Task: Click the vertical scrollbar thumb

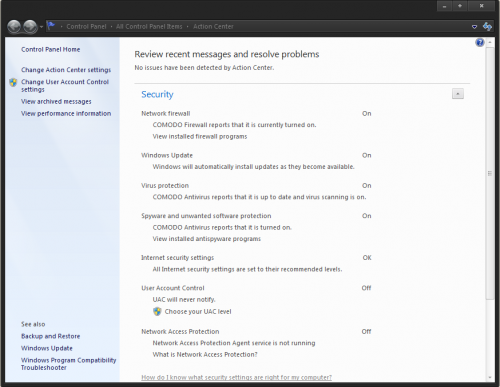Action: click(x=490, y=173)
